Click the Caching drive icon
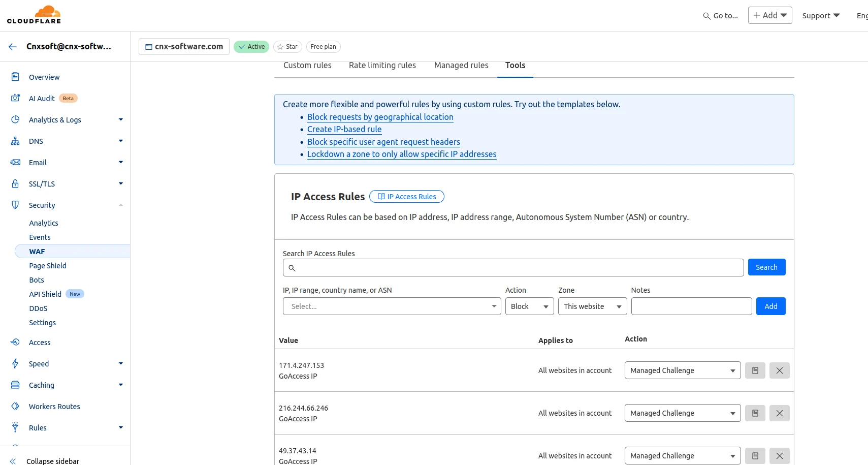The height and width of the screenshot is (465, 868). click(15, 385)
